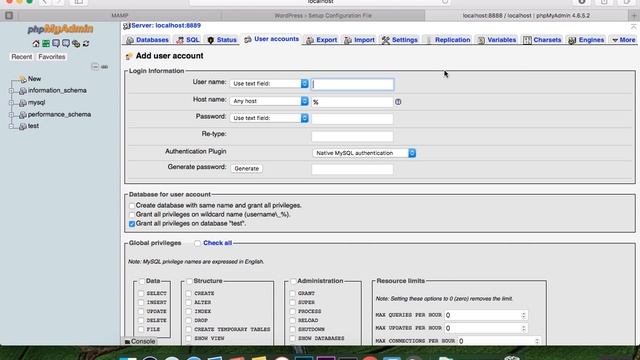The height and width of the screenshot is (360, 640).
Task: Tick 'Grant all privileges on wildcard name' checkbox
Action: click(x=132, y=215)
